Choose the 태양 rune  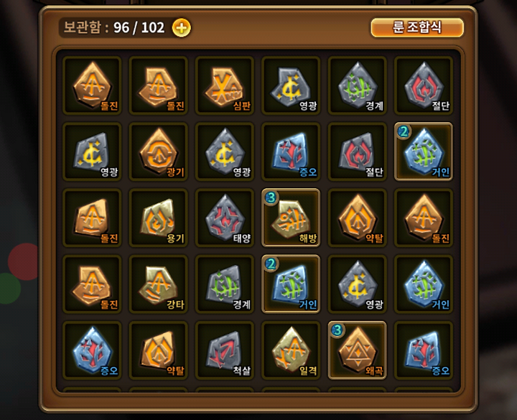tap(225, 218)
